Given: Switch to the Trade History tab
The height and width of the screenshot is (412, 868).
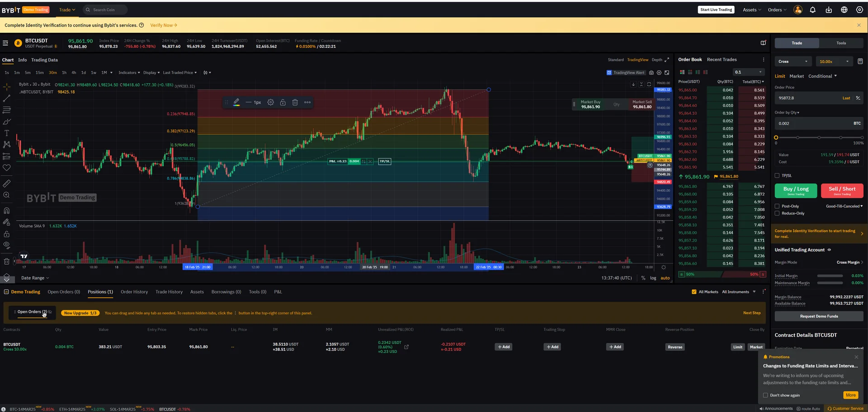Looking at the screenshot, I should [169, 292].
